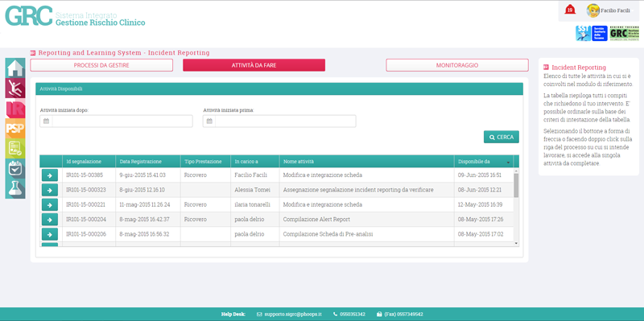Click the Attività iniziata prima date field
Viewport: 644px width, 321px height.
(286, 121)
